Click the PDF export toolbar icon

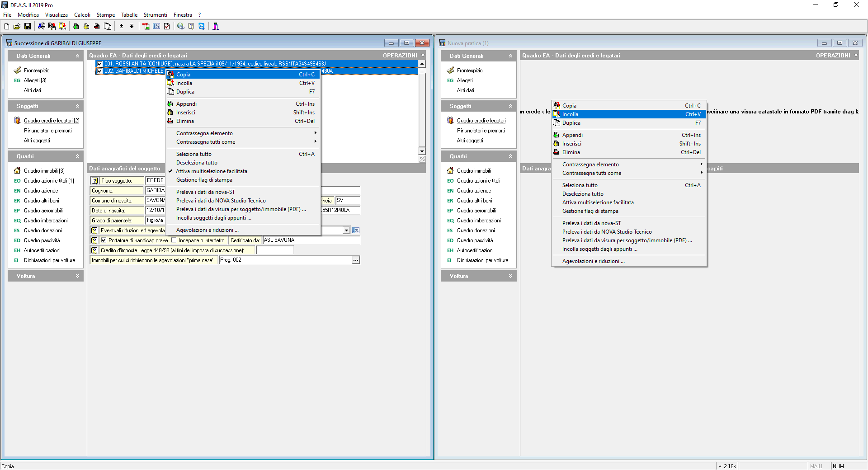[x=146, y=26]
